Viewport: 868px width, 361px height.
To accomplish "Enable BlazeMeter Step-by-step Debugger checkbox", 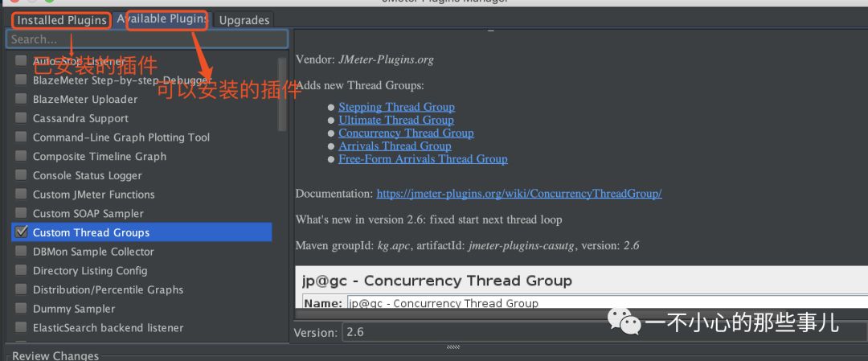I will [21, 79].
